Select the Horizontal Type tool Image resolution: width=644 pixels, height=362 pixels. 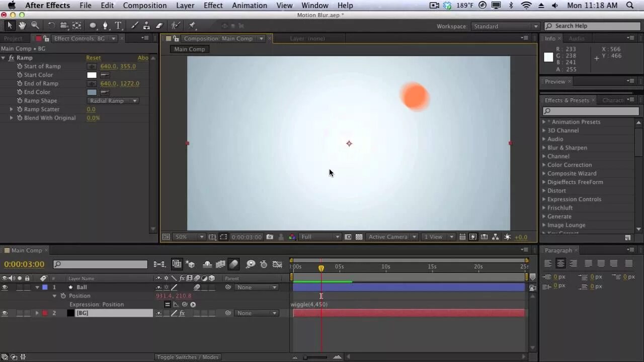pos(118,26)
